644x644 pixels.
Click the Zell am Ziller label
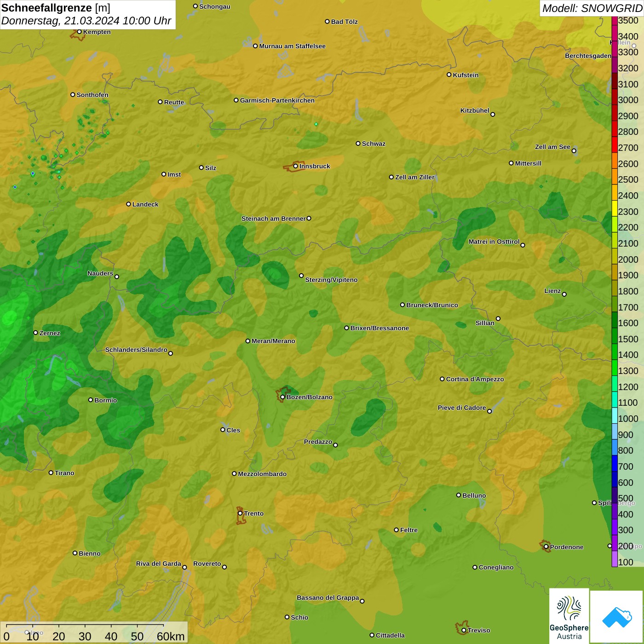[x=414, y=177]
